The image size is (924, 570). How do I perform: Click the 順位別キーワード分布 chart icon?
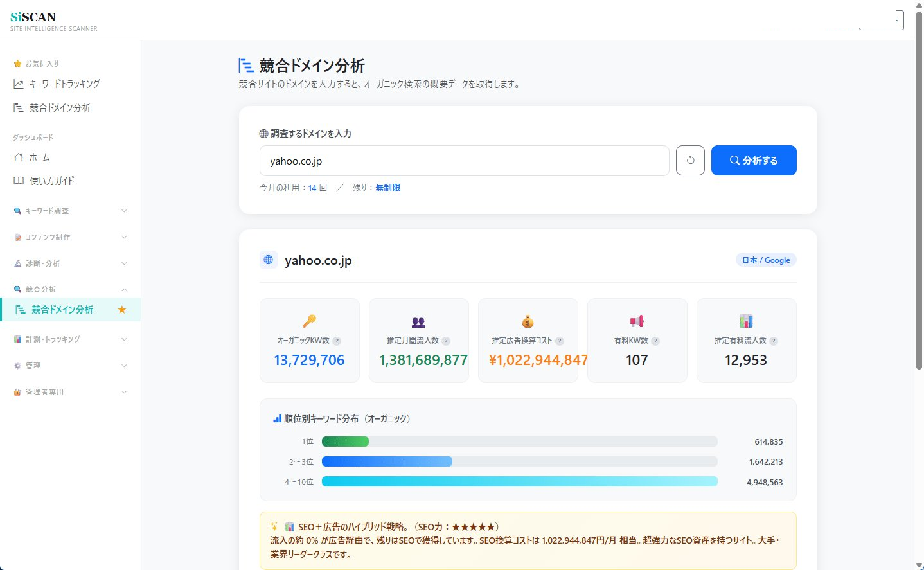277,418
